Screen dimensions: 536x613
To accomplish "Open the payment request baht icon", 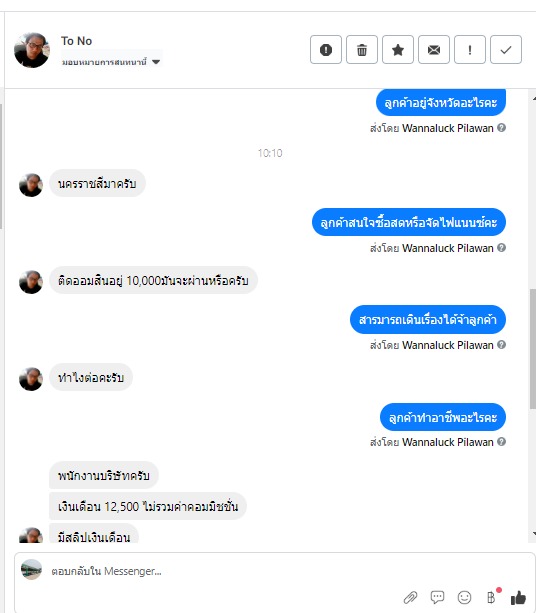I will coord(492,597).
